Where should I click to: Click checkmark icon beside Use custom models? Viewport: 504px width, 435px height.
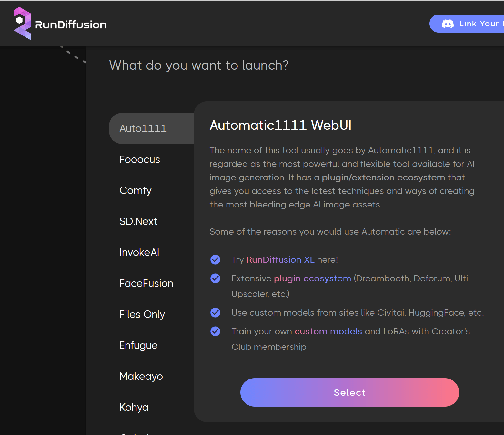point(215,312)
